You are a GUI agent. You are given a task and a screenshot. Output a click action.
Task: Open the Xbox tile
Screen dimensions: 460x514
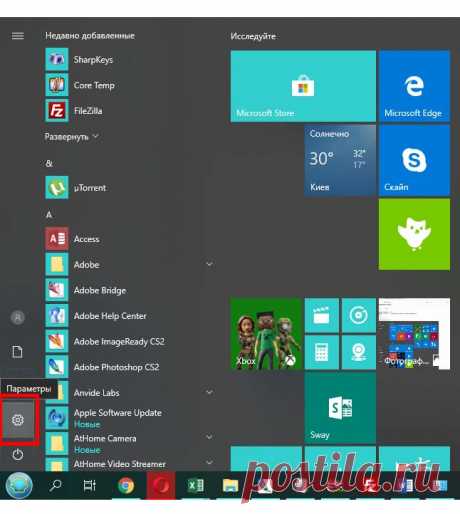click(x=266, y=334)
